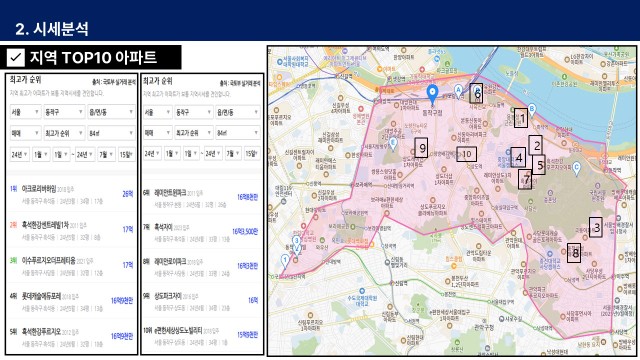Click the 15억5천만 price of e편한세상상도노빌리티
The height and width of the screenshot is (360, 640).
pos(247,335)
